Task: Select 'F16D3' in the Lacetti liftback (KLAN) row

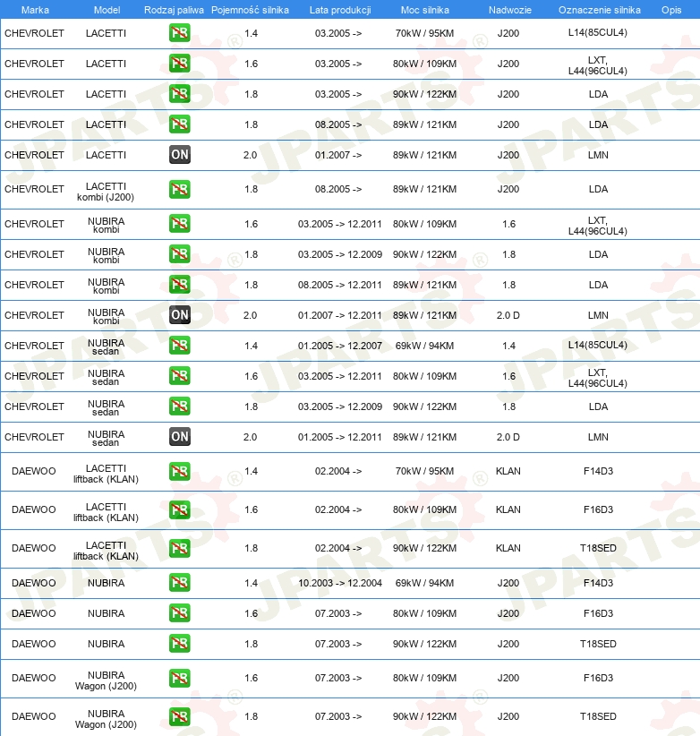Action: click(598, 509)
